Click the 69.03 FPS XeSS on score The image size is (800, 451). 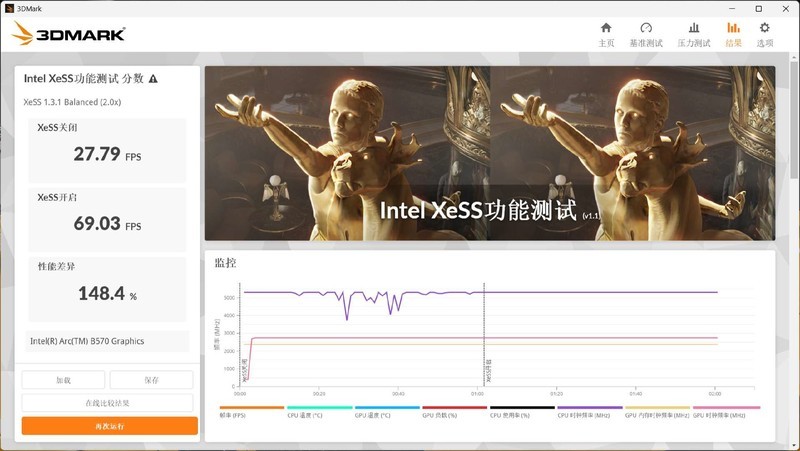click(107, 223)
